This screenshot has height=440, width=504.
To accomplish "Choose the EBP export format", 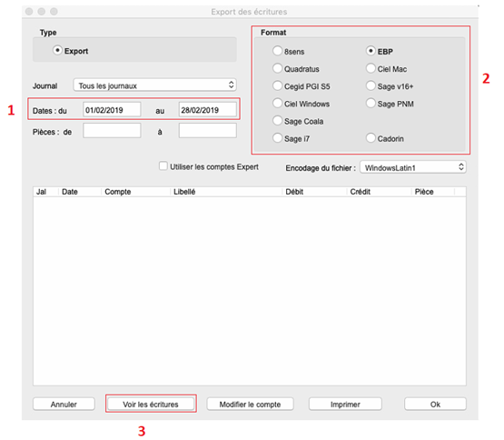I will [x=371, y=51].
